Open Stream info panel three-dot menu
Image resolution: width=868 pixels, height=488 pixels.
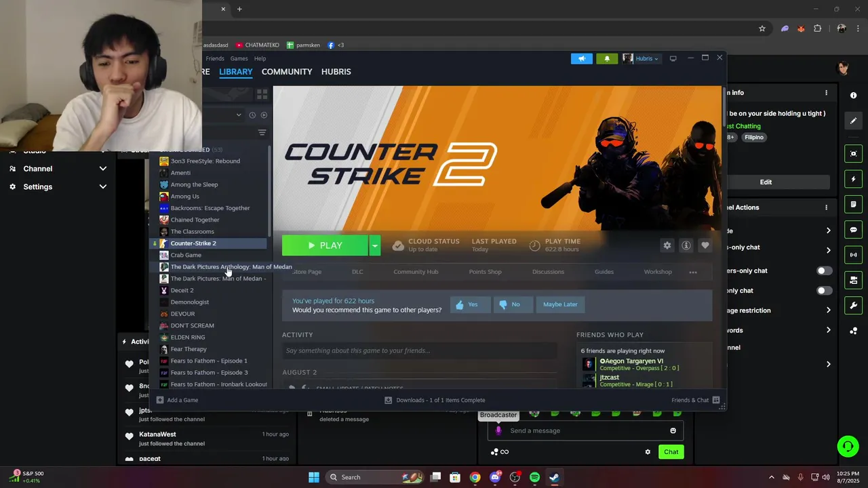click(x=826, y=93)
